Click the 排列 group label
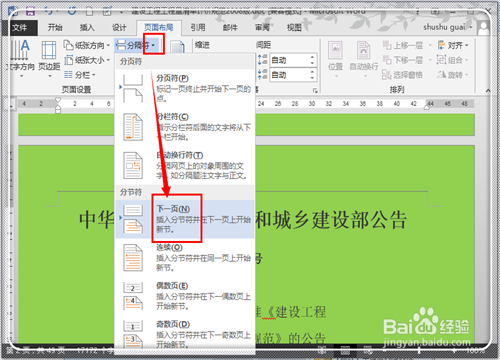Image resolution: width=500 pixels, height=360 pixels. 397,89
